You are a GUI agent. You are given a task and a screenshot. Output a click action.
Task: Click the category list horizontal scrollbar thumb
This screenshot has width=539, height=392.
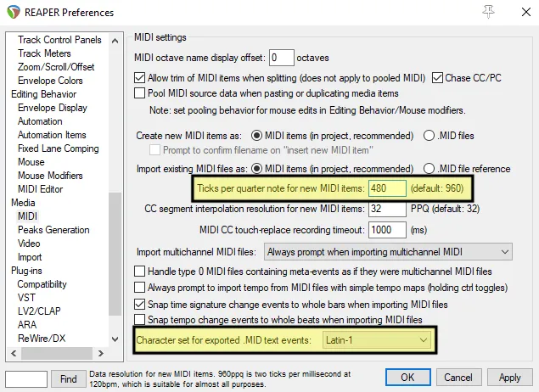click(57, 353)
